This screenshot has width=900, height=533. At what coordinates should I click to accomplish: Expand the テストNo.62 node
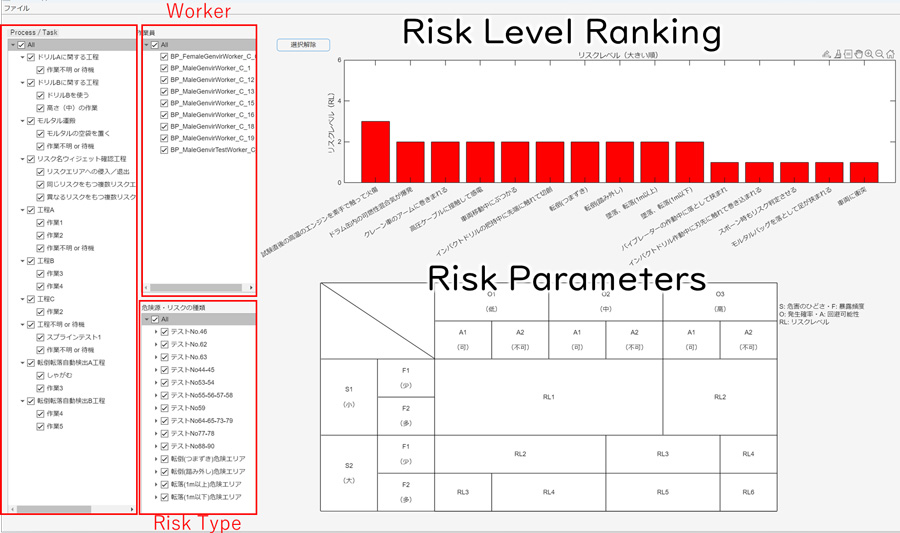pos(156,344)
